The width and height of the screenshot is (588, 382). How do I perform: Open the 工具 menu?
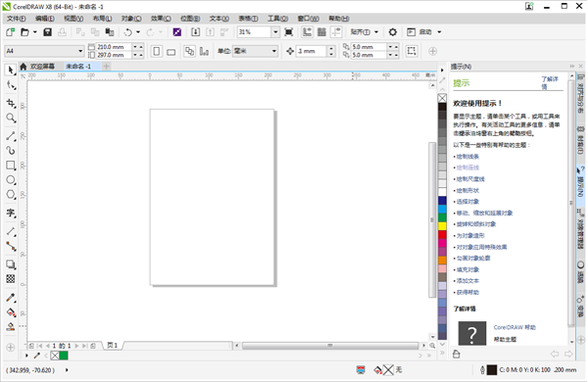click(277, 19)
